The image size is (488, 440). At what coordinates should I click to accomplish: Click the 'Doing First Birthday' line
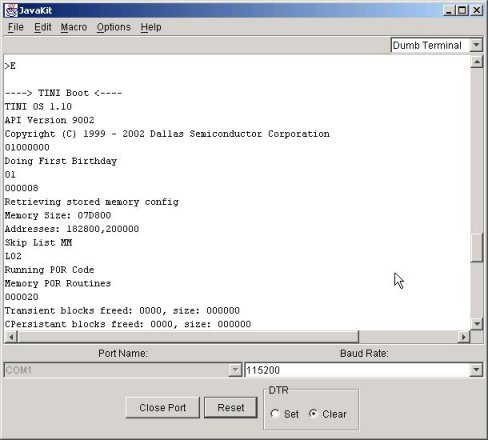pos(61,161)
